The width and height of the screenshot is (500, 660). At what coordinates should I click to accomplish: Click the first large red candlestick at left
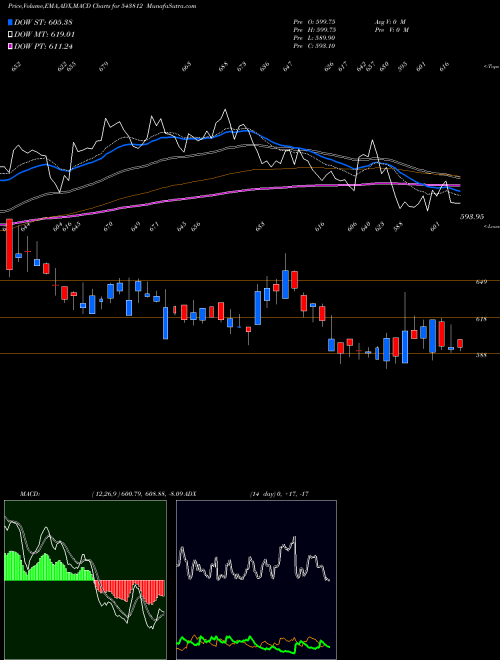[x=9, y=244]
